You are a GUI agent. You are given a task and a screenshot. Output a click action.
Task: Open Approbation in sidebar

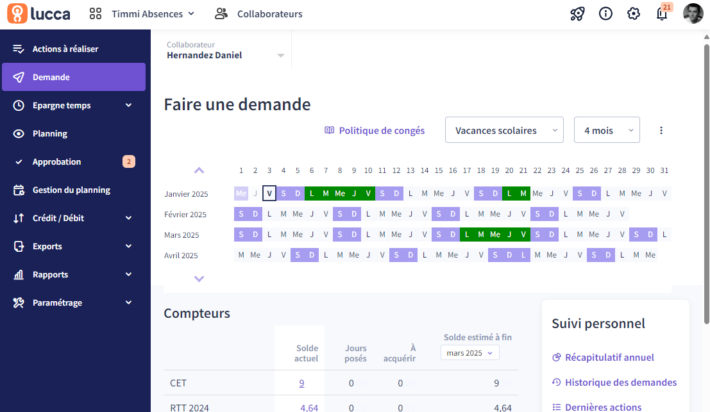click(x=74, y=162)
